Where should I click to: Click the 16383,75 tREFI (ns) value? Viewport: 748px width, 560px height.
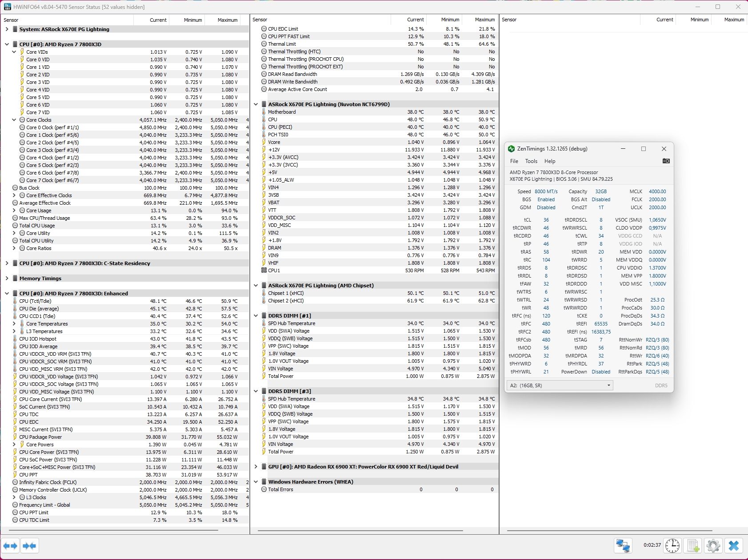pos(601,332)
